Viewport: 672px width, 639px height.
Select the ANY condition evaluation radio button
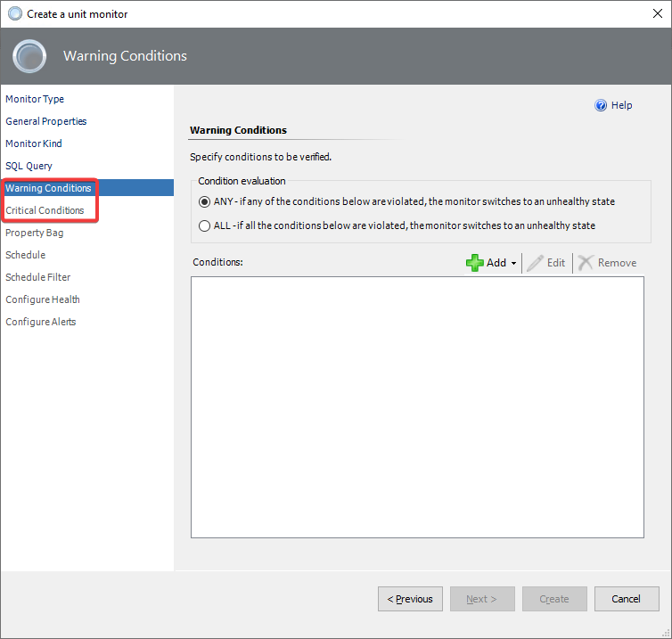click(204, 201)
